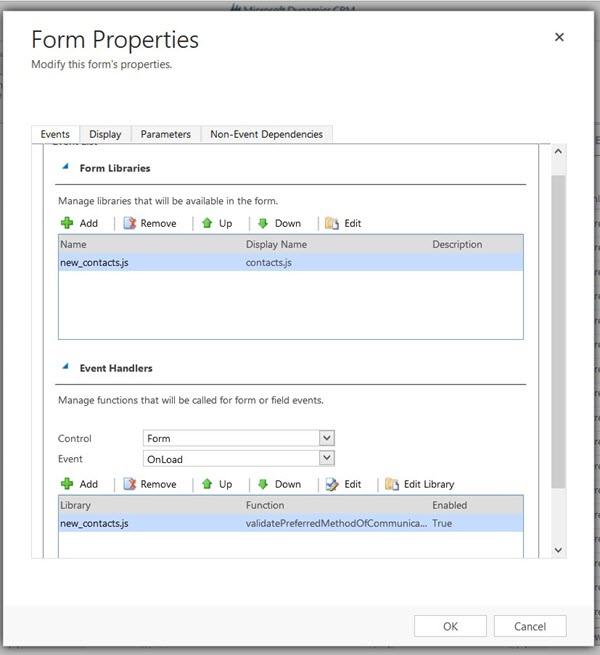Remove the selected form library
The width and height of the screenshot is (600, 655).
click(x=149, y=223)
